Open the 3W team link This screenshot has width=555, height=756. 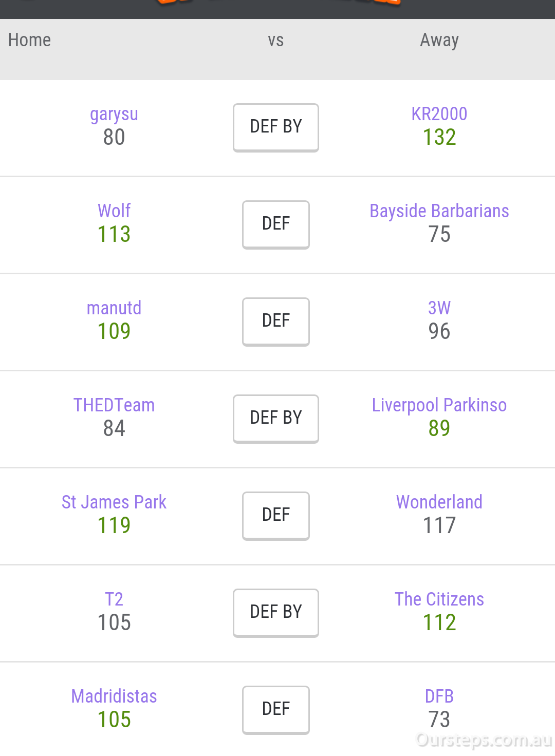click(x=439, y=308)
